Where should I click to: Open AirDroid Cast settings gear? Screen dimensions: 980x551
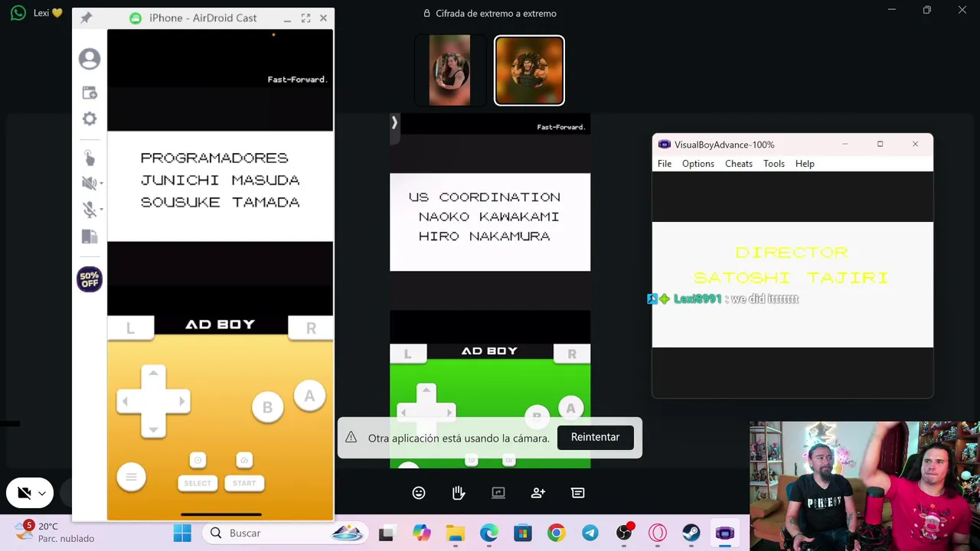coord(90,119)
